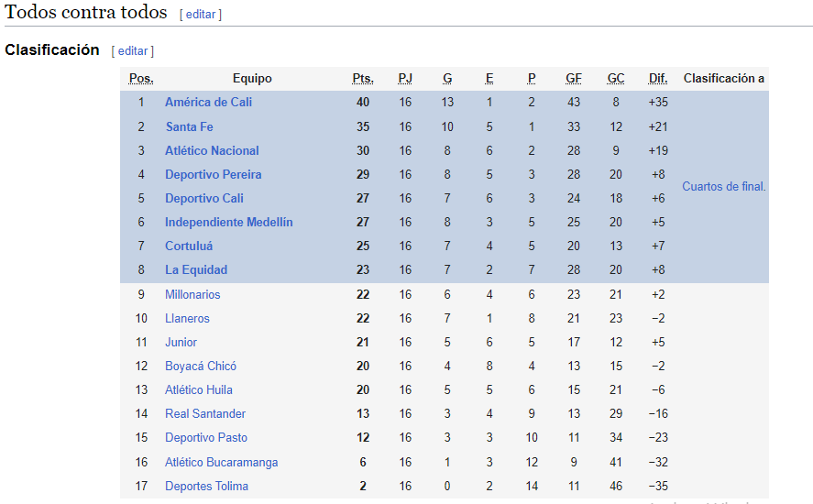Edit the Clasificación subsection
This screenshot has height=504, width=813.
coord(133,50)
